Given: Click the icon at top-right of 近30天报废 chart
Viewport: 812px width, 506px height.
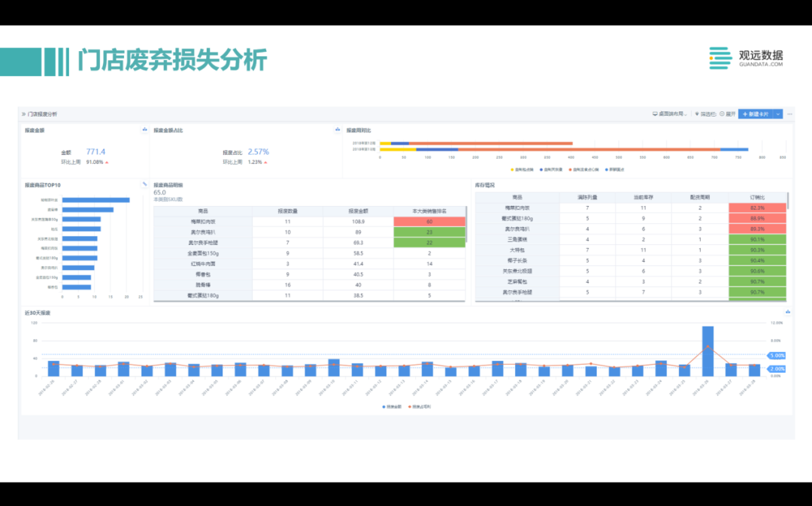Looking at the screenshot, I should pos(787,312).
